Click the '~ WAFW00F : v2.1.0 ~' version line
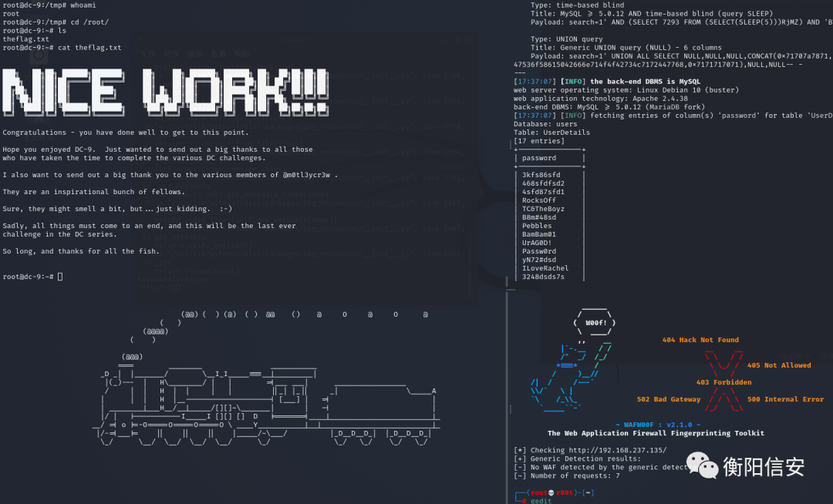833x504 pixels. 658,425
